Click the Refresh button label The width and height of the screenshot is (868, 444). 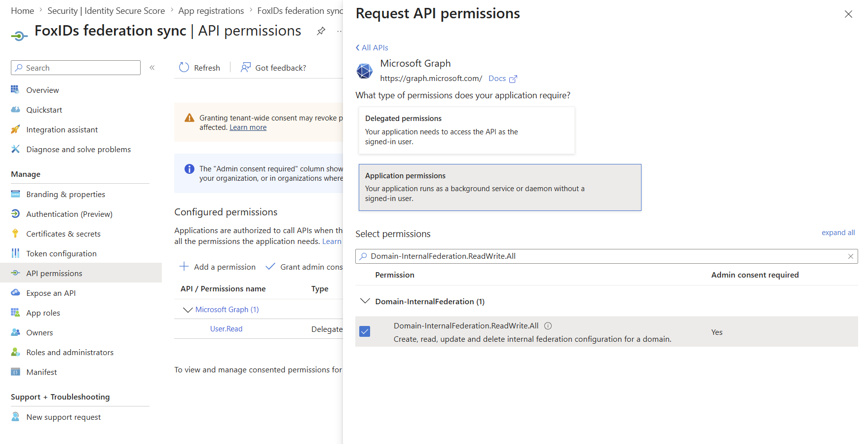coord(207,68)
